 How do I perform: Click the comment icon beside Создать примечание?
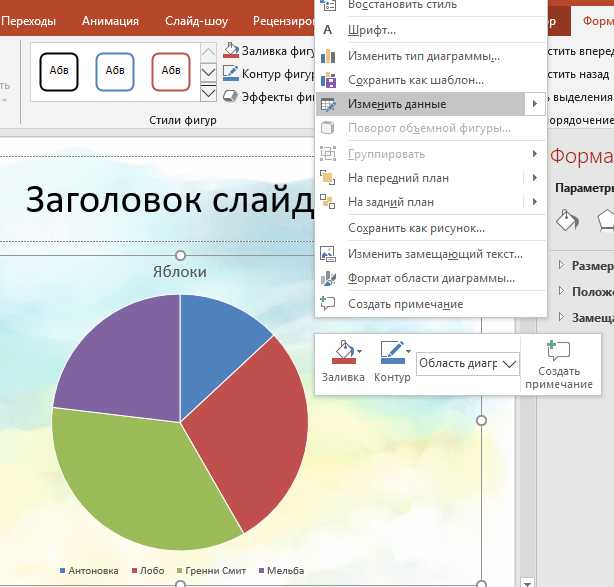(x=328, y=303)
